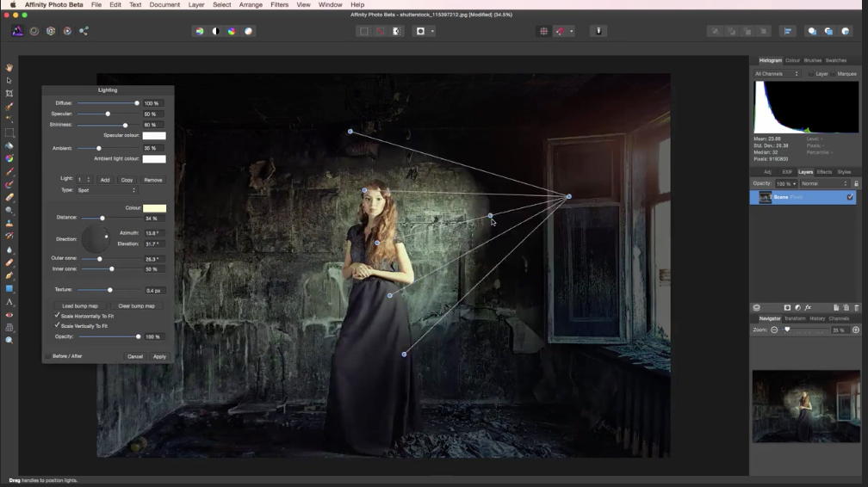Open the Light number stepper
The width and height of the screenshot is (868, 487).
point(84,179)
